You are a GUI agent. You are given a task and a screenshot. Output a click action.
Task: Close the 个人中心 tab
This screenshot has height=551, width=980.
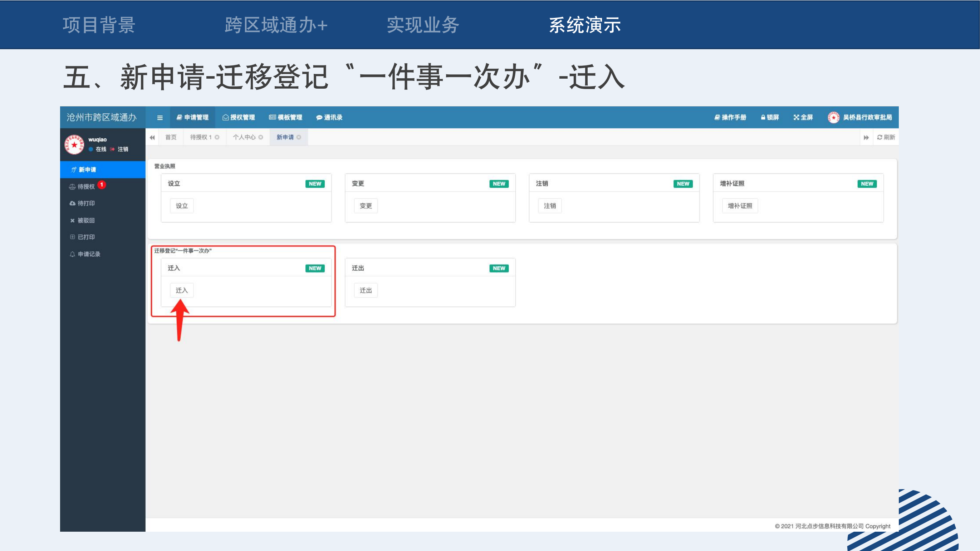pos(261,137)
